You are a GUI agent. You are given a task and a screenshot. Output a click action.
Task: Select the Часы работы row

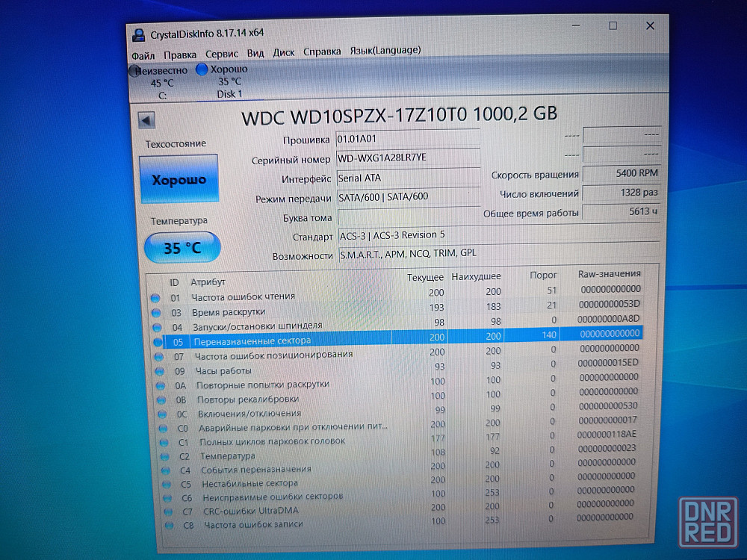click(400, 367)
